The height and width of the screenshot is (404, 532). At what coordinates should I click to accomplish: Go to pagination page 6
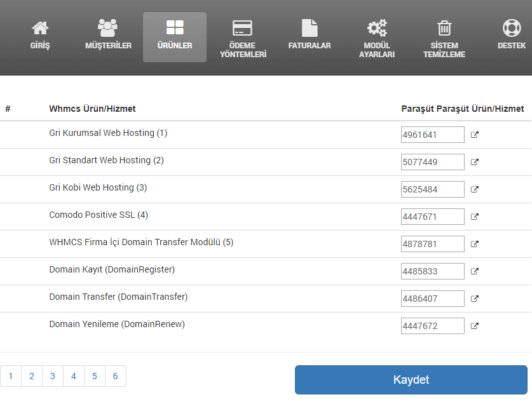115,376
